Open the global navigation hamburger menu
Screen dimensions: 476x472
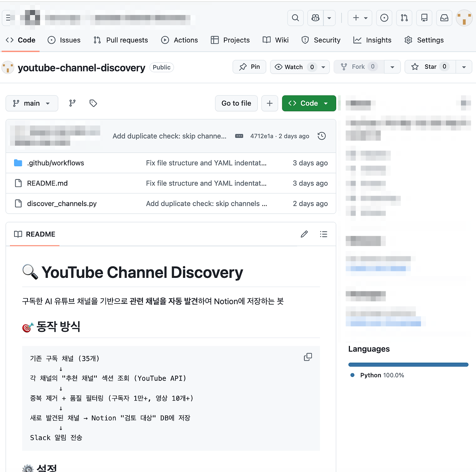point(8,18)
